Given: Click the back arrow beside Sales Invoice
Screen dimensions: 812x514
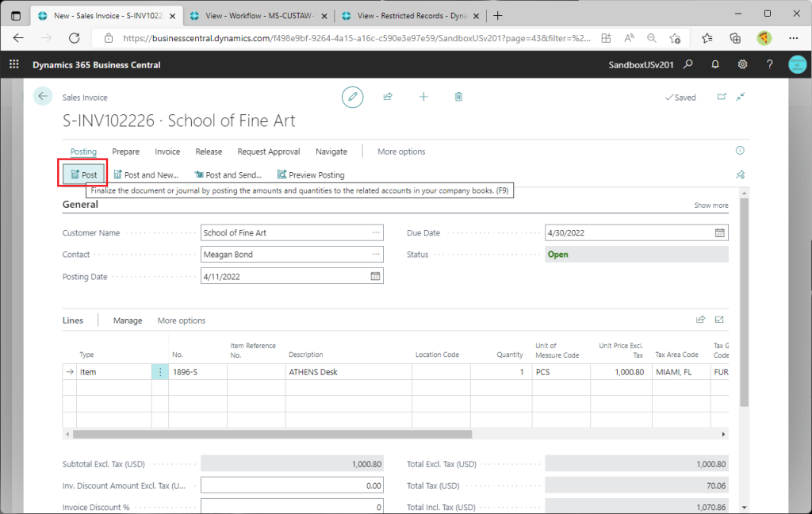Looking at the screenshot, I should point(43,97).
